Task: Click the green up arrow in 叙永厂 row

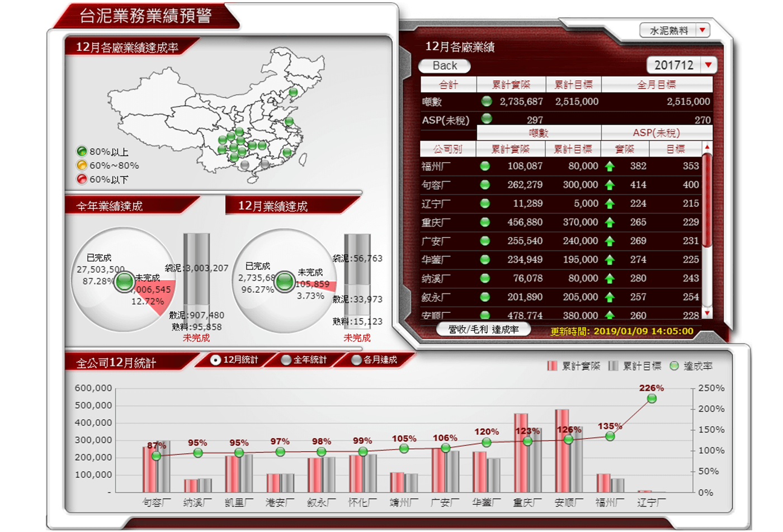Action: [x=610, y=297]
